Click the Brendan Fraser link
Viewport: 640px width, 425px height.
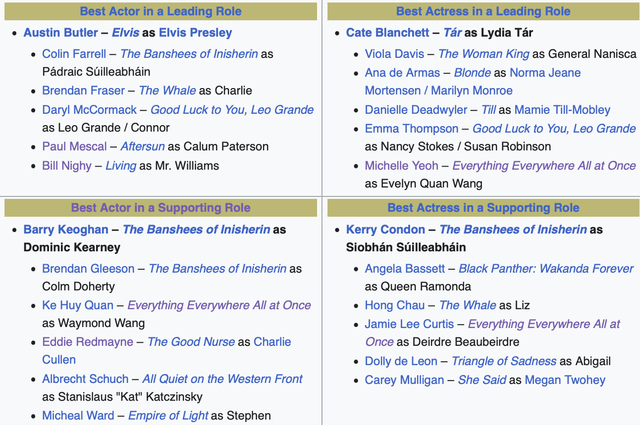pyautogui.click(x=83, y=91)
